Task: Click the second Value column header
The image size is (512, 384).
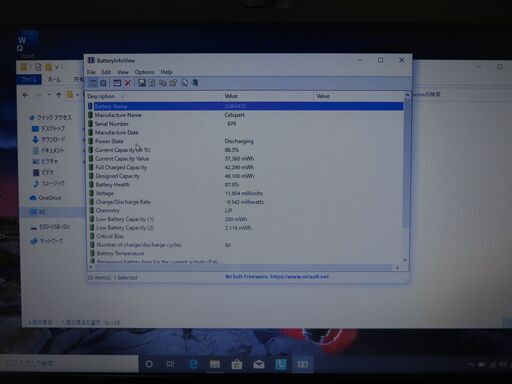Action: 358,96
